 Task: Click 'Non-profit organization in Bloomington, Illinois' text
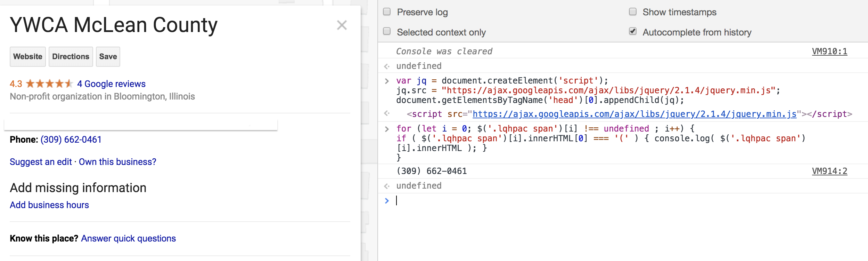coord(102,96)
